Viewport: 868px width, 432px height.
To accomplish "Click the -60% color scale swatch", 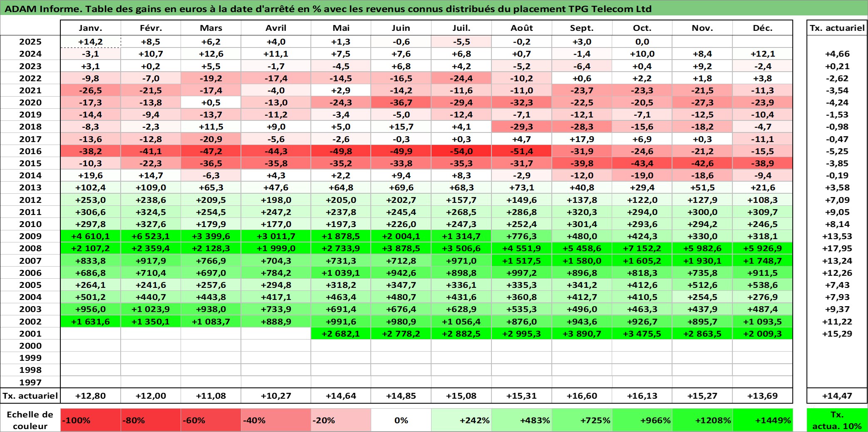I will 211,420.
